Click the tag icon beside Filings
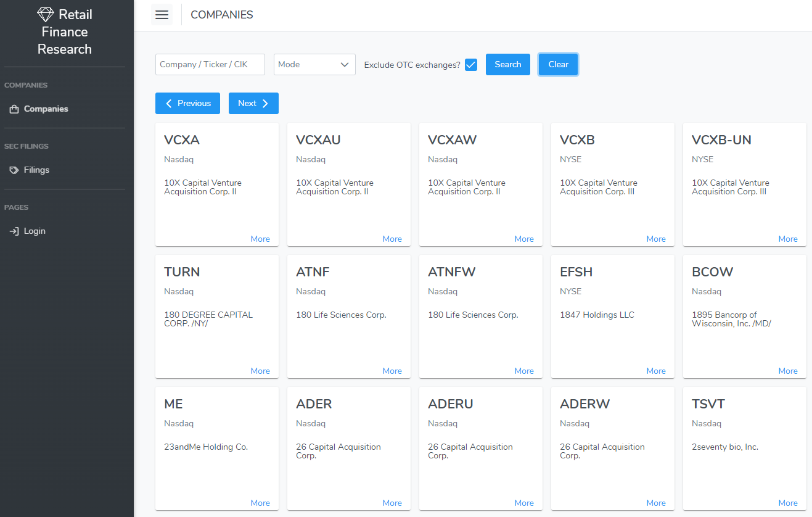 [x=14, y=170]
